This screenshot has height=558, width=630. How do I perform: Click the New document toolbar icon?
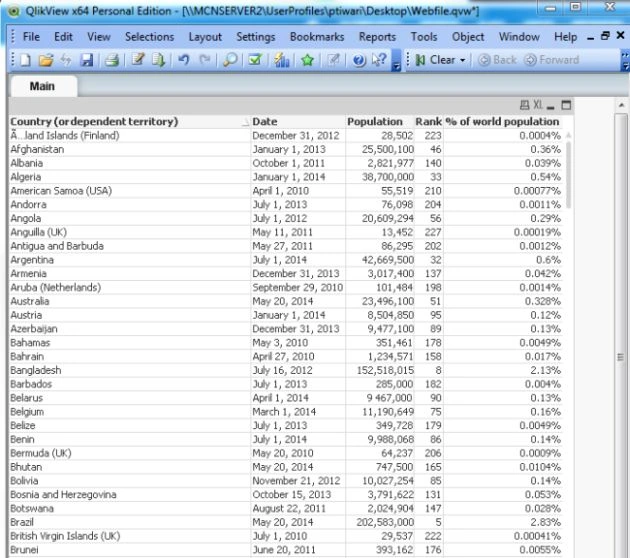point(25,60)
